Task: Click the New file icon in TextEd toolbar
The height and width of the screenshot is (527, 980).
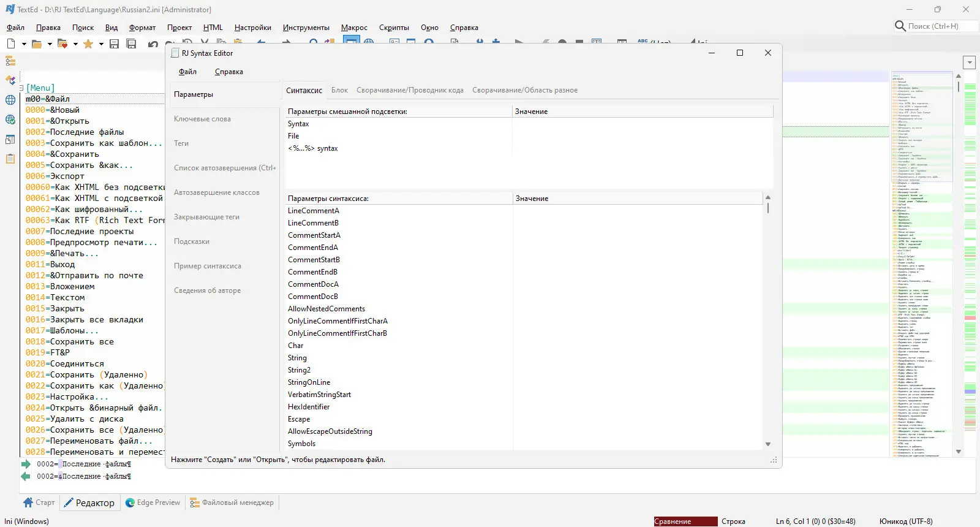Action: (11, 44)
